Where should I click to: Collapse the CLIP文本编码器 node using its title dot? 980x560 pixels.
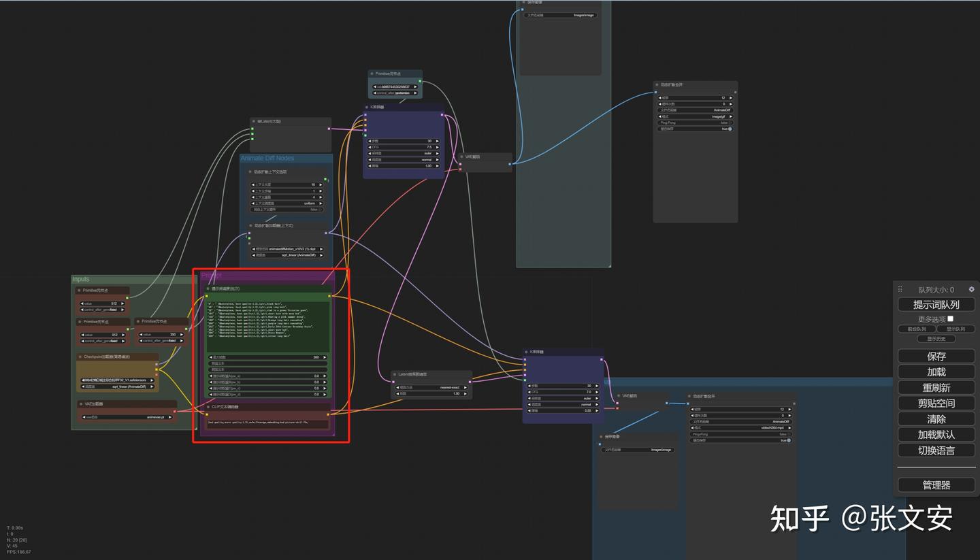pos(208,407)
